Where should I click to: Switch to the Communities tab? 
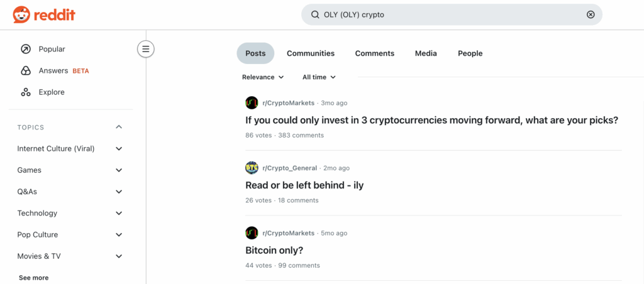click(x=311, y=53)
